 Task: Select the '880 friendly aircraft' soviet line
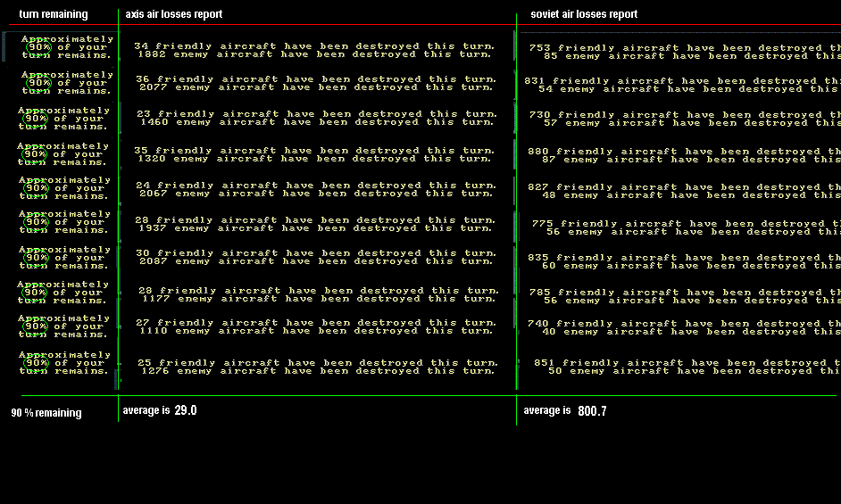[684, 152]
